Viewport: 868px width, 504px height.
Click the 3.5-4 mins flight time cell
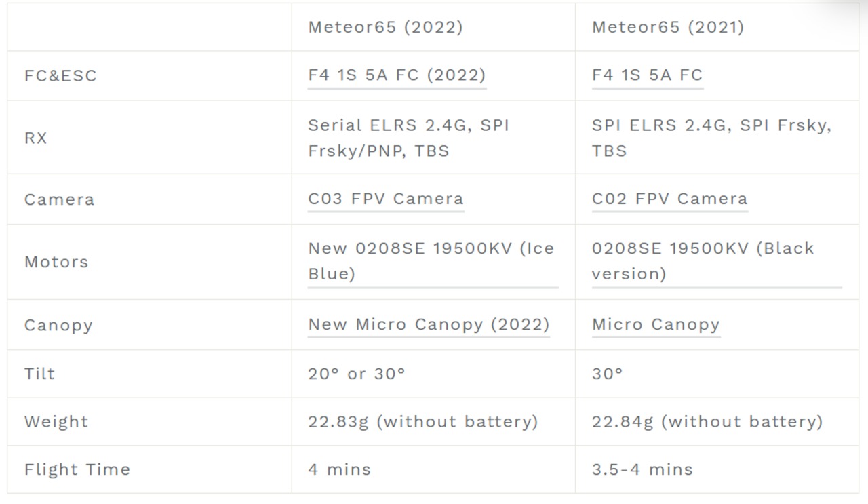pos(642,469)
